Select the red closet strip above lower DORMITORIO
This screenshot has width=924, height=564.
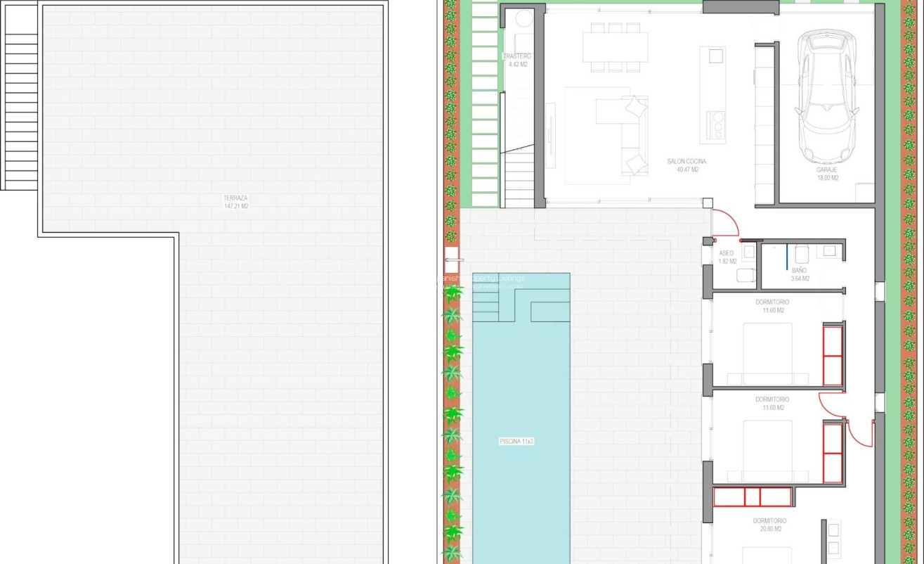tap(752, 496)
